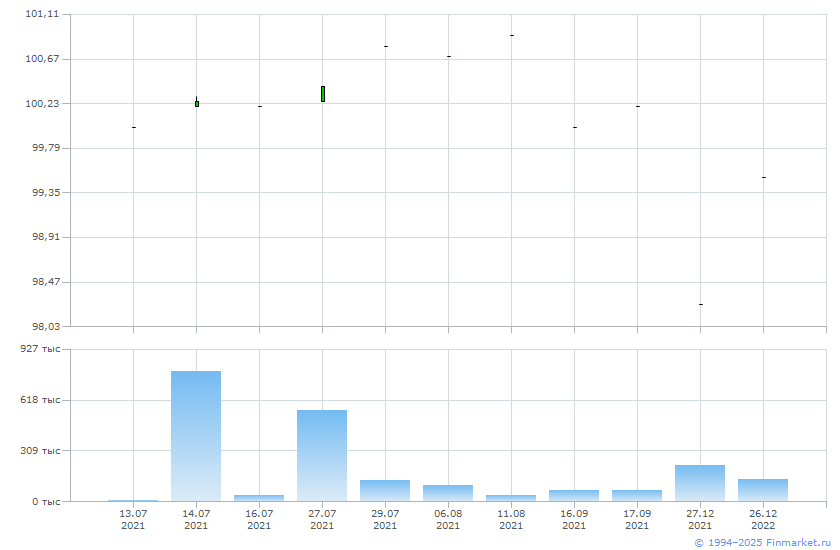Click the 309 тыс volume axis label
The height and width of the screenshot is (550, 840).
click(40, 450)
